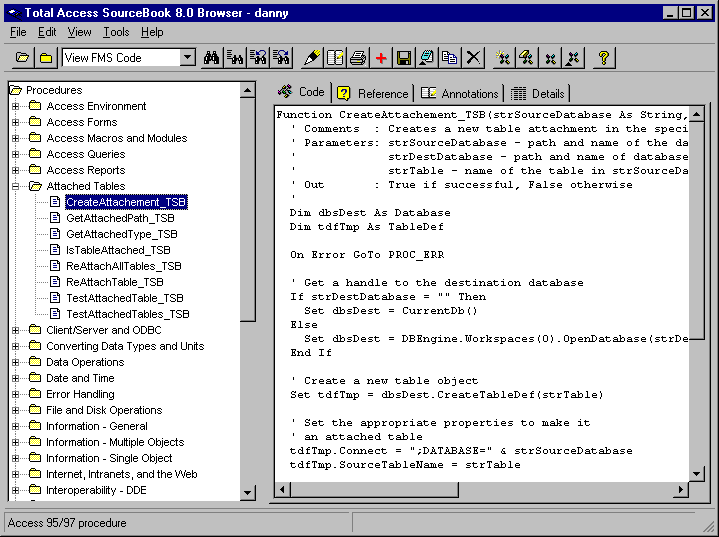Click the single binoculars find icon

coord(211,58)
